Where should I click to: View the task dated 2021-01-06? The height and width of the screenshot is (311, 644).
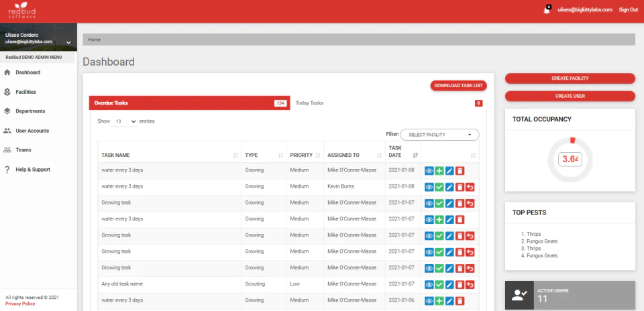pyautogui.click(x=429, y=301)
